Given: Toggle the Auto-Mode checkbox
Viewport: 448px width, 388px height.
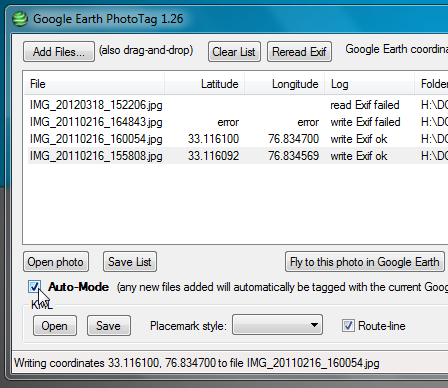Looking at the screenshot, I should click(34, 287).
